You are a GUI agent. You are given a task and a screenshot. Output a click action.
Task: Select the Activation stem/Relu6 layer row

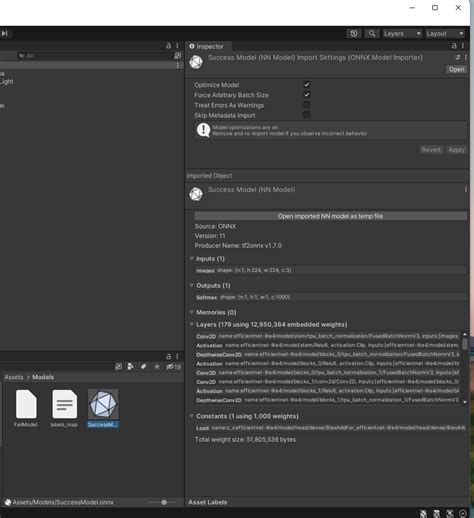point(327,345)
